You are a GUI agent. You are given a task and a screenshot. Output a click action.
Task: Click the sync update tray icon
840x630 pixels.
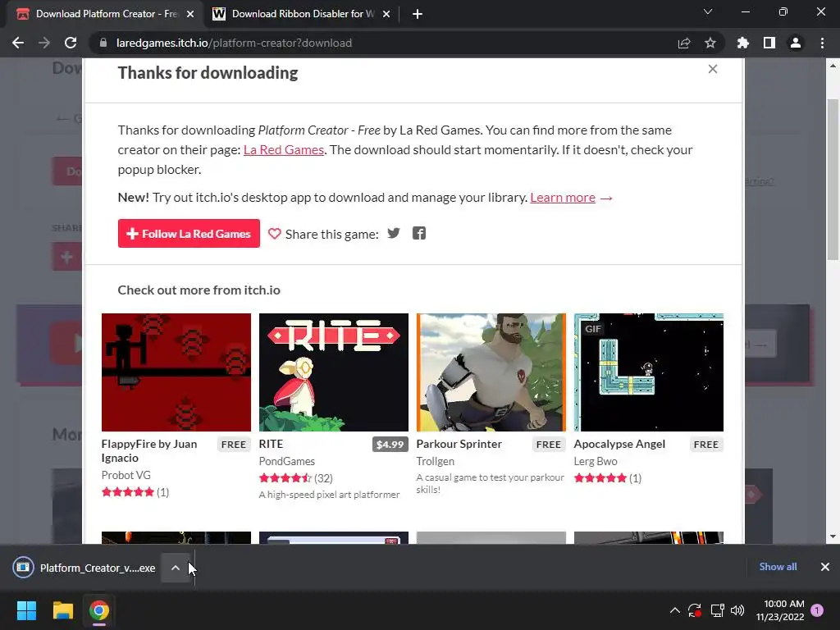[695, 610]
